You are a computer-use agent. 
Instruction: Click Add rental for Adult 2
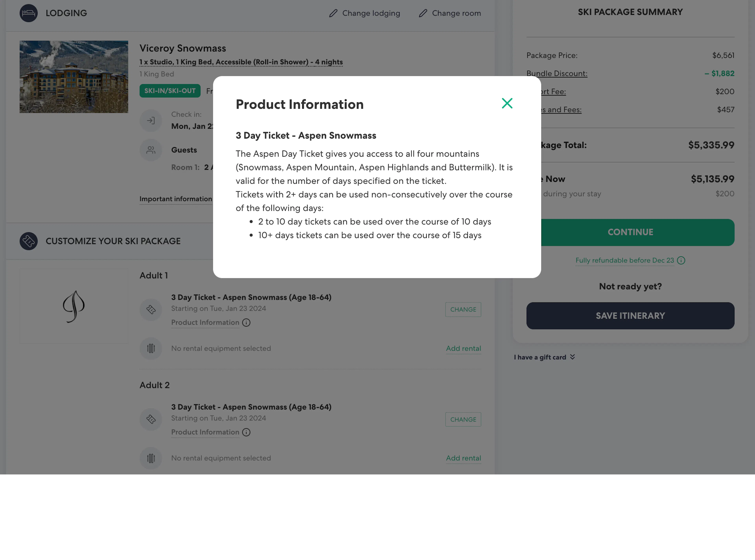click(x=463, y=458)
